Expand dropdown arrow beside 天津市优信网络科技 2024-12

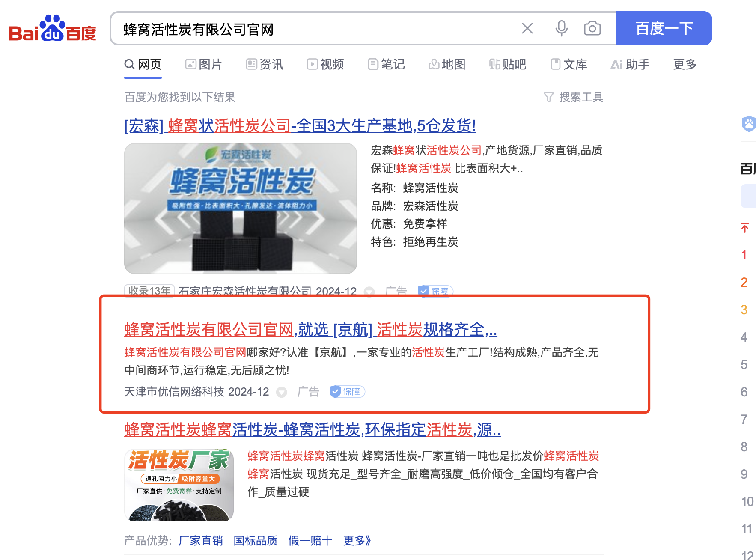281,392
